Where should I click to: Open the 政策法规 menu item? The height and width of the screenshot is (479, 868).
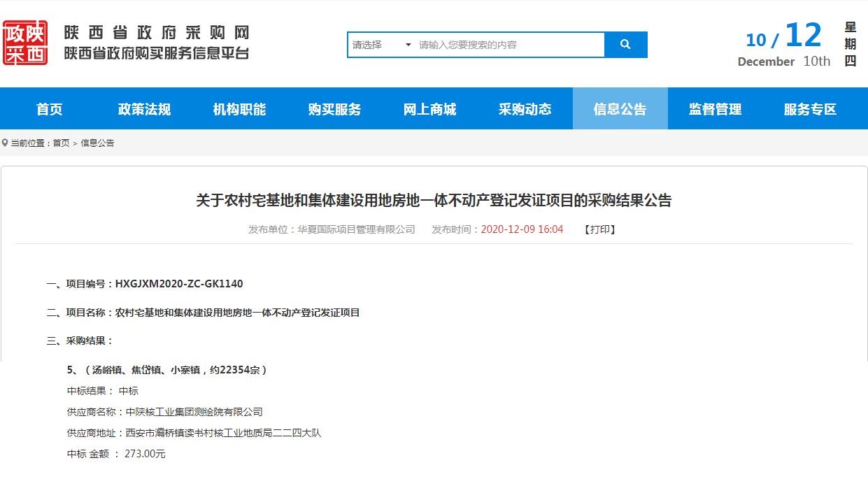click(x=144, y=109)
